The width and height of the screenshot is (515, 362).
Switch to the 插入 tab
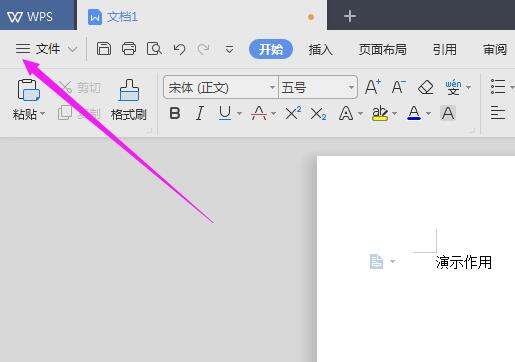(x=320, y=49)
